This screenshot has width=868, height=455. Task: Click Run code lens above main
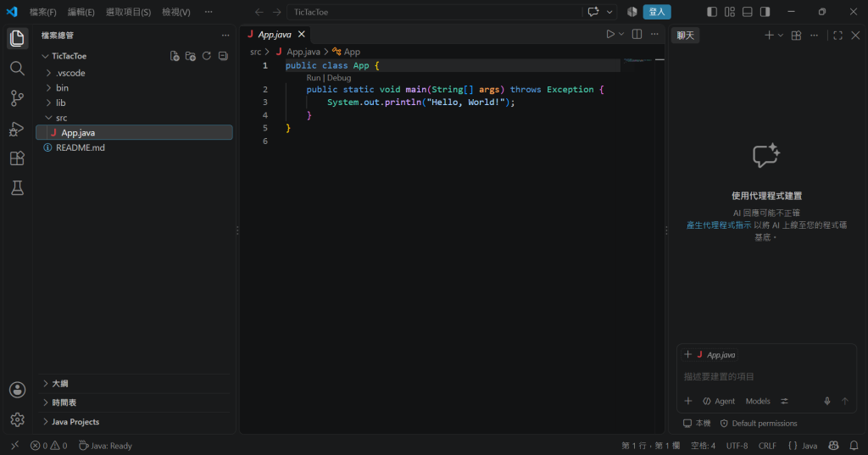pyautogui.click(x=314, y=78)
